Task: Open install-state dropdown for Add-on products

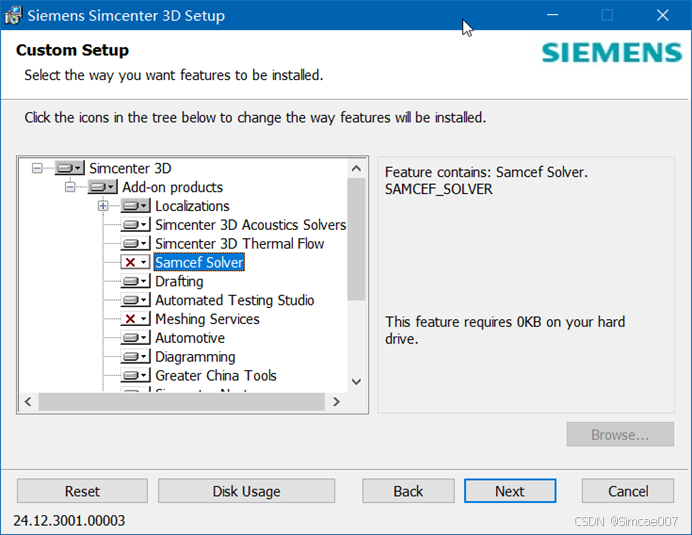Action: click(x=102, y=187)
